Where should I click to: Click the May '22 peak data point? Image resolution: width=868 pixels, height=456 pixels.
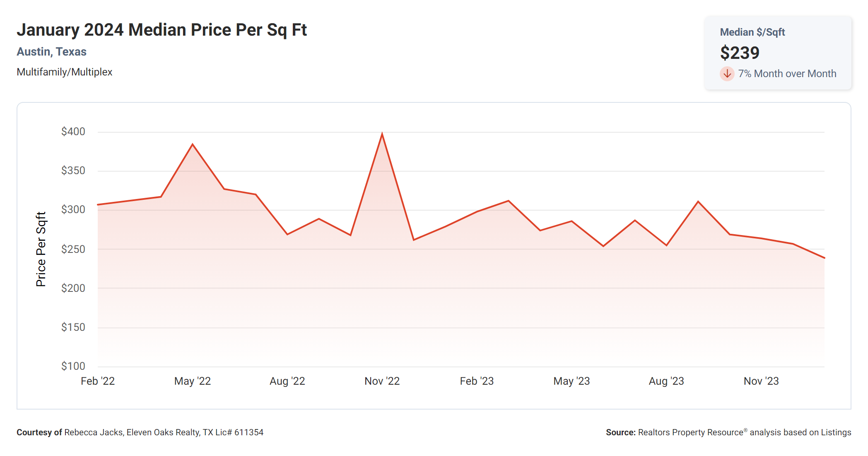pyautogui.click(x=193, y=144)
